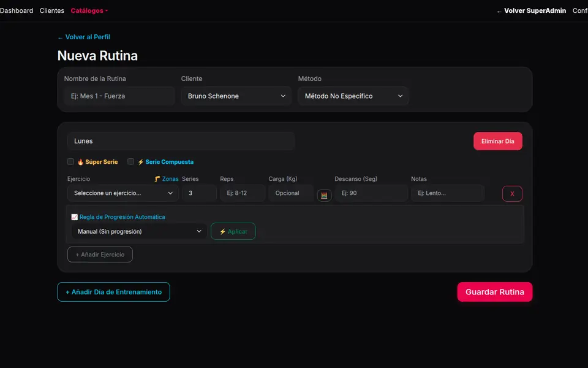Screen dimensions: 588x368
Task: Open the Zonas link
Action: coord(167,178)
